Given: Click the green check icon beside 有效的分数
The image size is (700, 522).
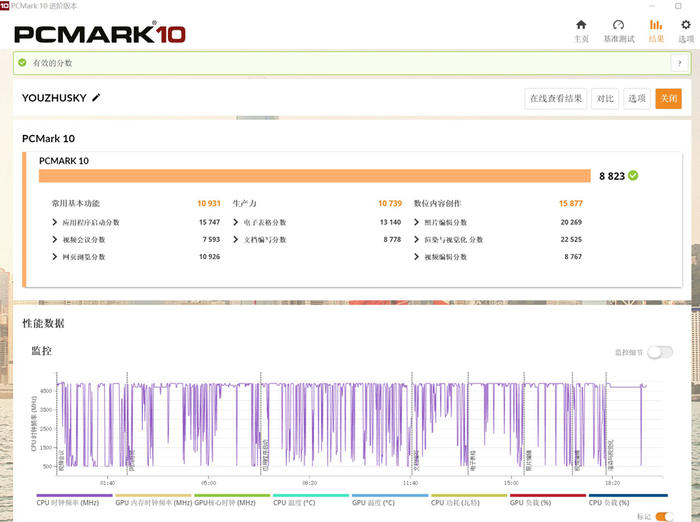Looking at the screenshot, I should (x=23, y=63).
